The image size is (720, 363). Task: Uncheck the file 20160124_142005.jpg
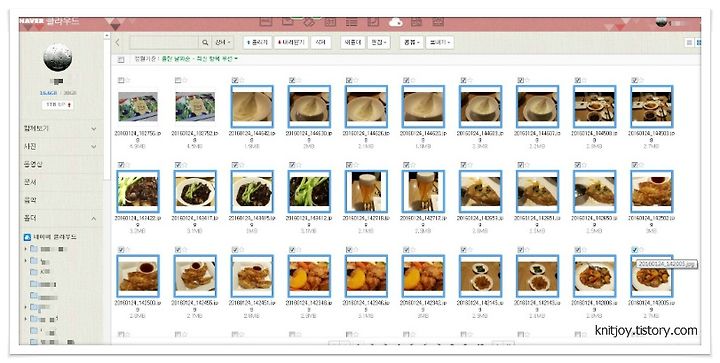(635, 250)
